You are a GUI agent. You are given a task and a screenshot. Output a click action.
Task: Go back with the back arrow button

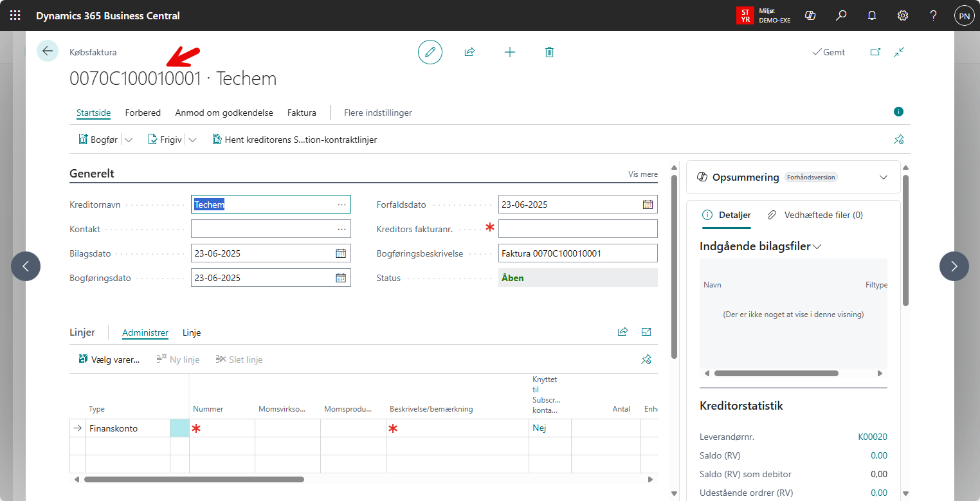click(48, 51)
